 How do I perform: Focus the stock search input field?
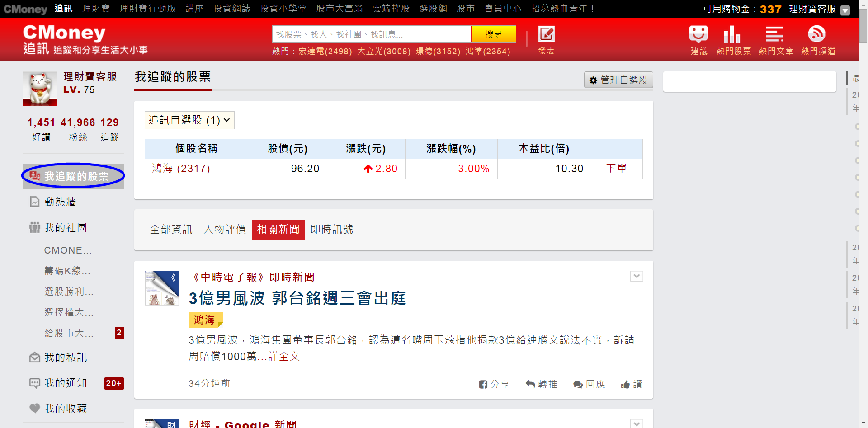click(372, 34)
